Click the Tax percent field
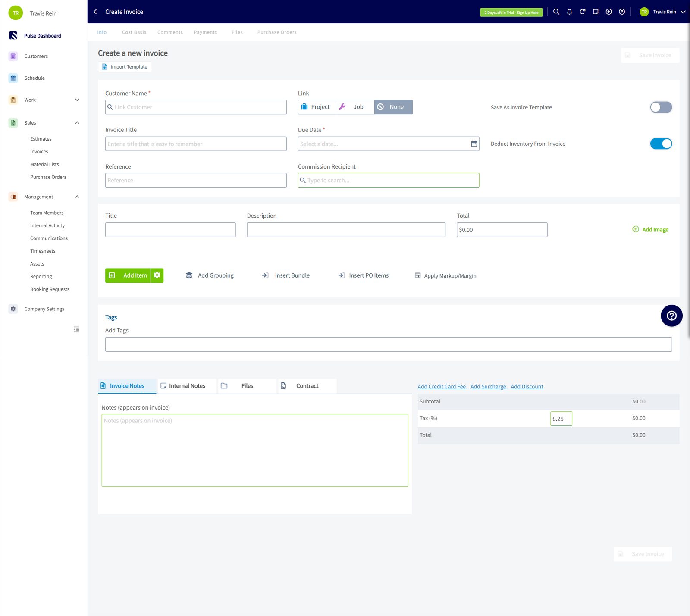The height and width of the screenshot is (616, 690). pos(561,419)
